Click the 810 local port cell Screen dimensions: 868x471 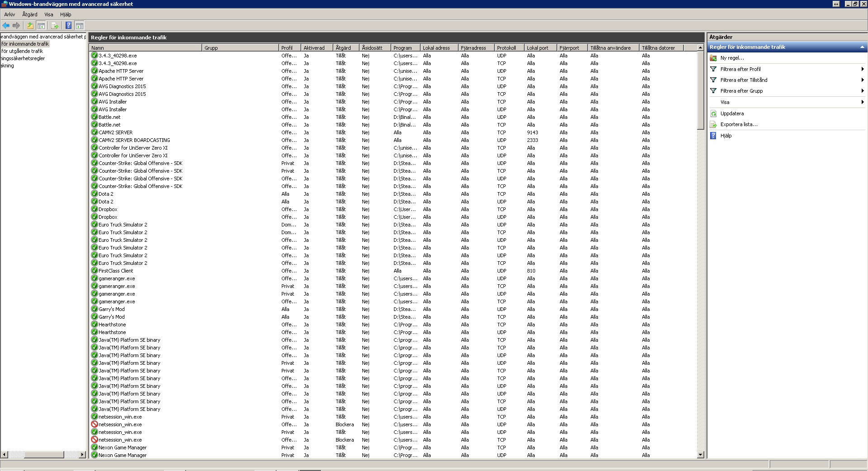pyautogui.click(x=531, y=271)
